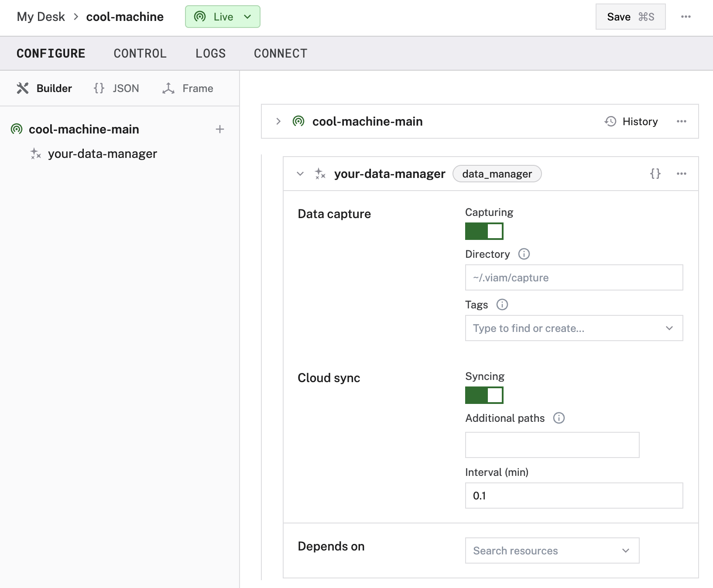This screenshot has height=588, width=713.
Task: Open the Live status dropdown
Action: point(223,17)
